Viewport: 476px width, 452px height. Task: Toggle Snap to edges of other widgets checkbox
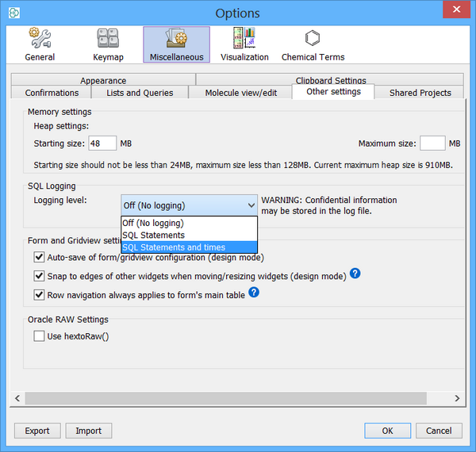[x=39, y=276]
